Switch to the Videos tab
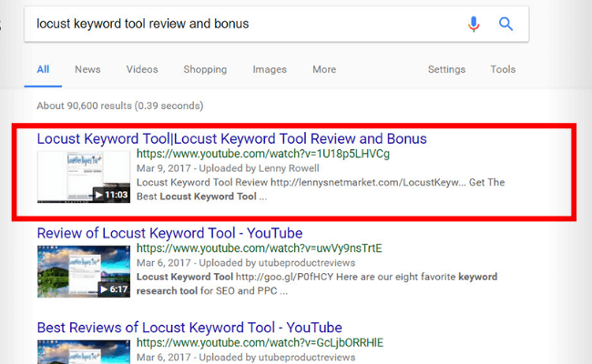592x364 pixels. point(142,69)
